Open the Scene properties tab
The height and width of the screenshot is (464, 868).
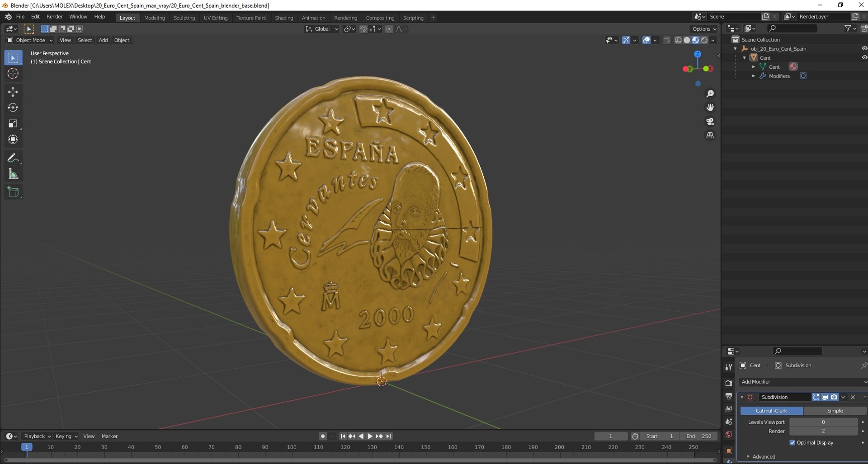(728, 422)
